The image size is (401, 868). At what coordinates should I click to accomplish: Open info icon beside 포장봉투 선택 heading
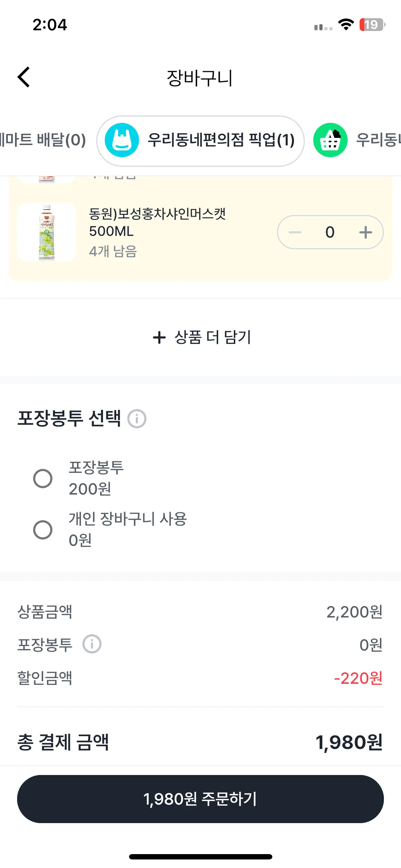click(137, 418)
